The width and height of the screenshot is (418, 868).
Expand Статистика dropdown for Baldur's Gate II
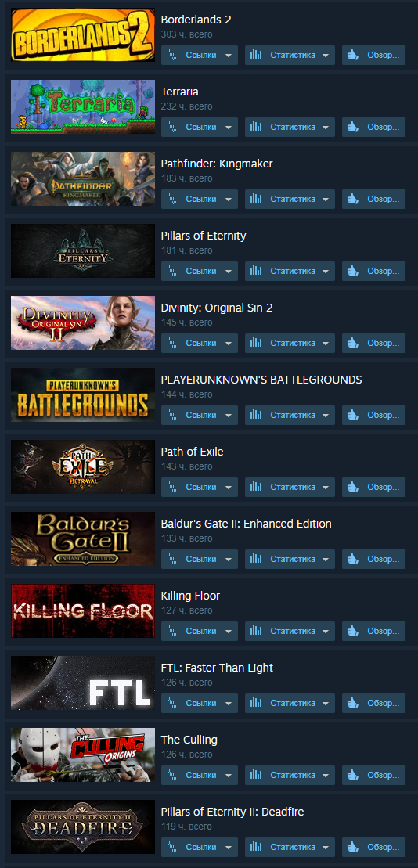click(326, 559)
